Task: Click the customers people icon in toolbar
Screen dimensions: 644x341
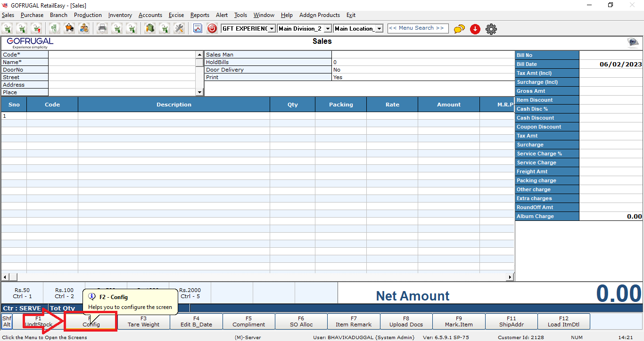Action: [84, 29]
